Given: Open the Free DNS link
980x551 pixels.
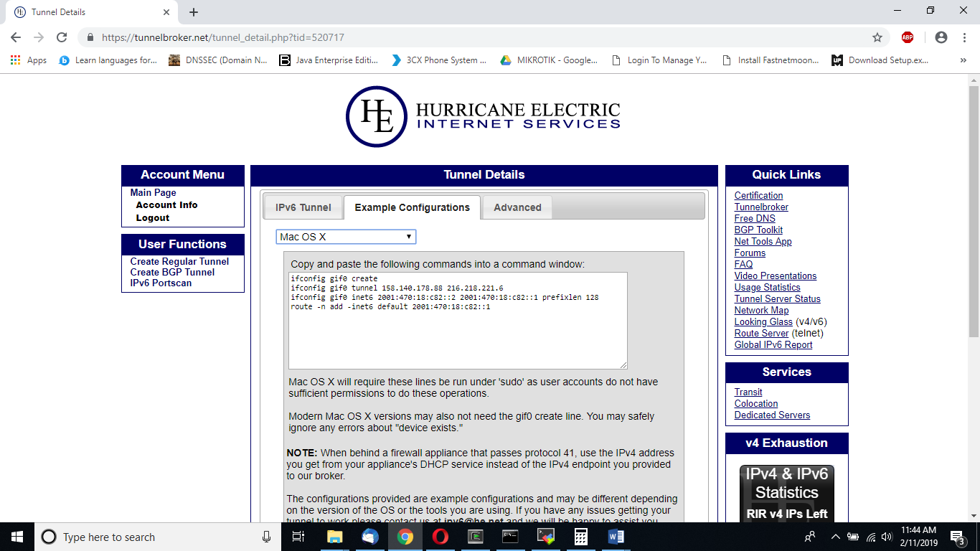Looking at the screenshot, I should coord(755,219).
